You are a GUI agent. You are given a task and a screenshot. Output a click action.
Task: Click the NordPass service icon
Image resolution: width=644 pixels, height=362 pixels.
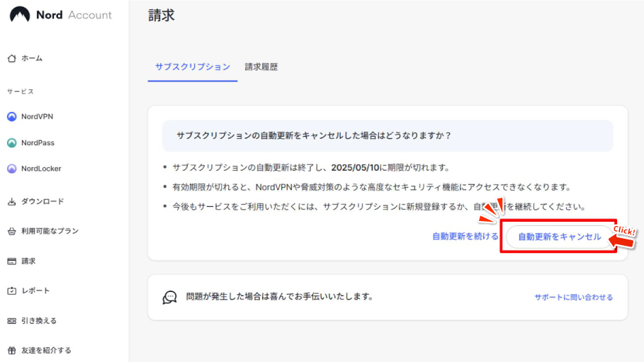[11, 143]
